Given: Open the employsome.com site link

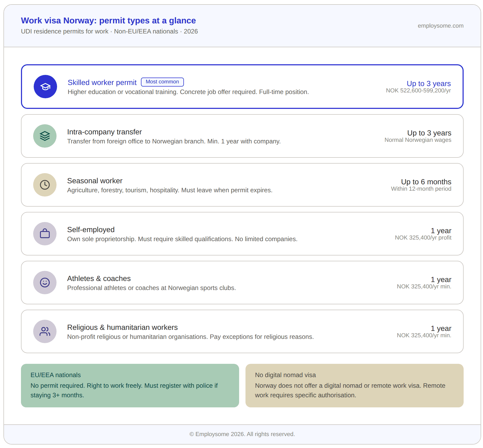Looking at the screenshot, I should (440, 26).
